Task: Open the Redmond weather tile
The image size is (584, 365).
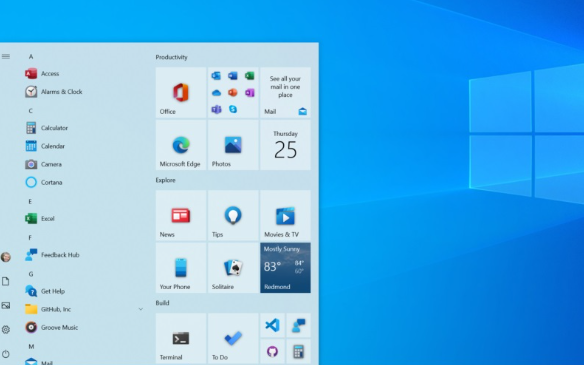Action: pos(285,268)
